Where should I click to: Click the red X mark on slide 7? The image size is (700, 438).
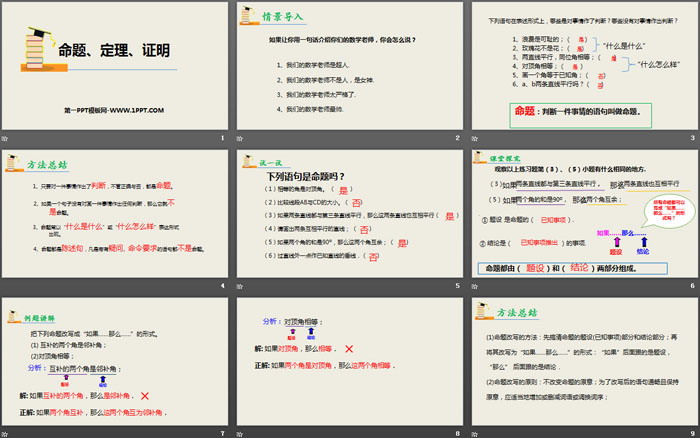click(144, 396)
